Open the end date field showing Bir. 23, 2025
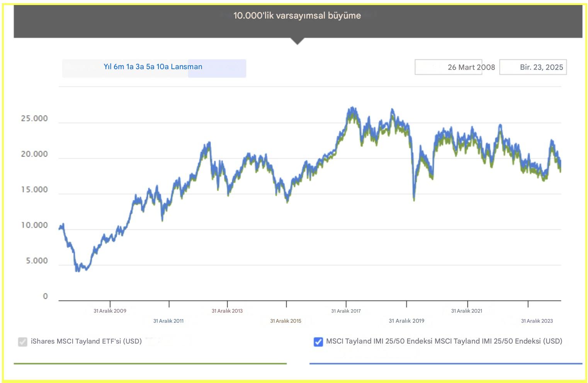This screenshot has height=383, width=588. tap(533, 67)
